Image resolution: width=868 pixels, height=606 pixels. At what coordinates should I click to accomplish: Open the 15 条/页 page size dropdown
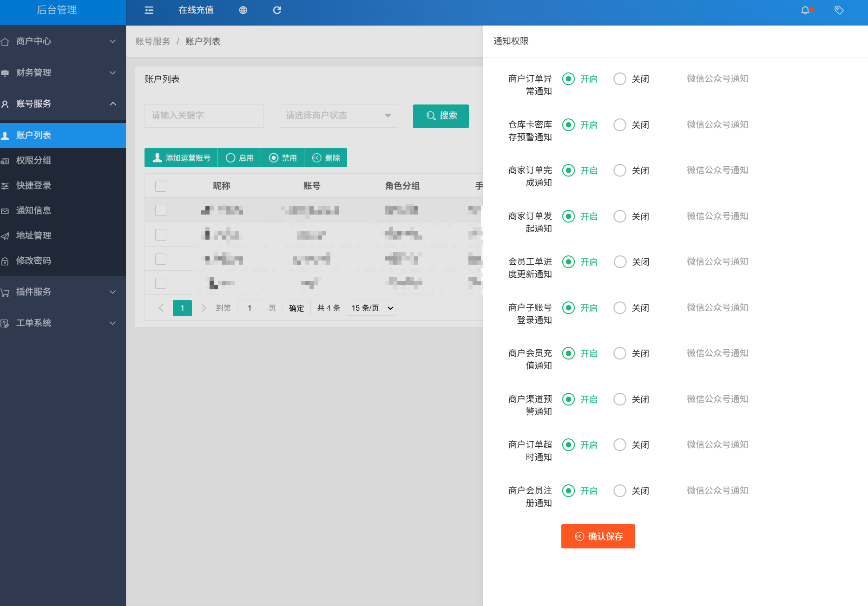click(x=372, y=308)
